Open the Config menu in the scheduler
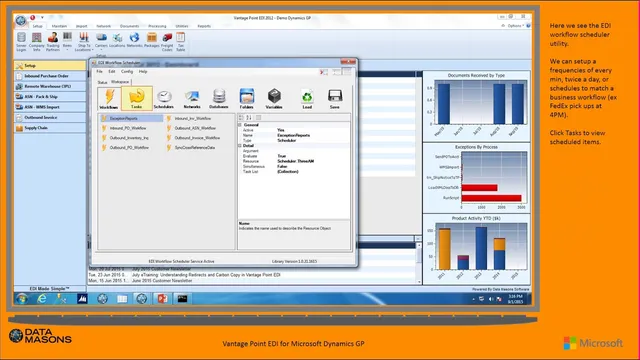640x360 pixels. point(127,71)
